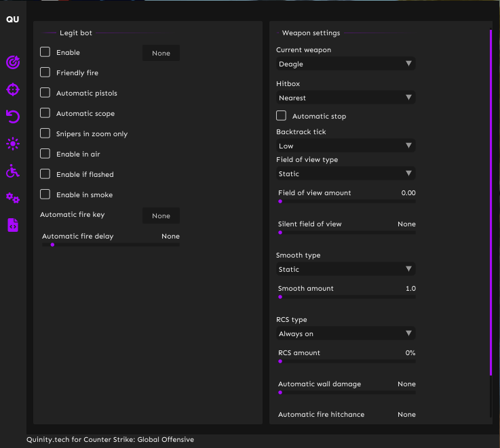Screen dimensions: 500x448
Task: Open Backtrack tick Low dropdown
Action: tap(346, 146)
